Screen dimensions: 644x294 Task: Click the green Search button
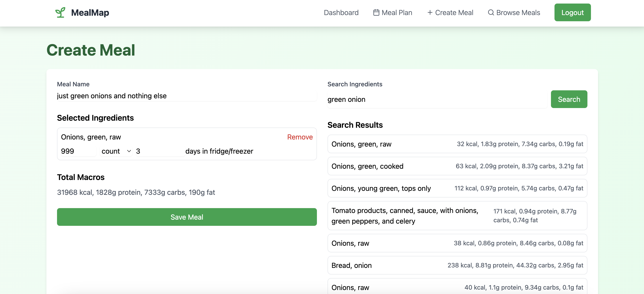[569, 99]
